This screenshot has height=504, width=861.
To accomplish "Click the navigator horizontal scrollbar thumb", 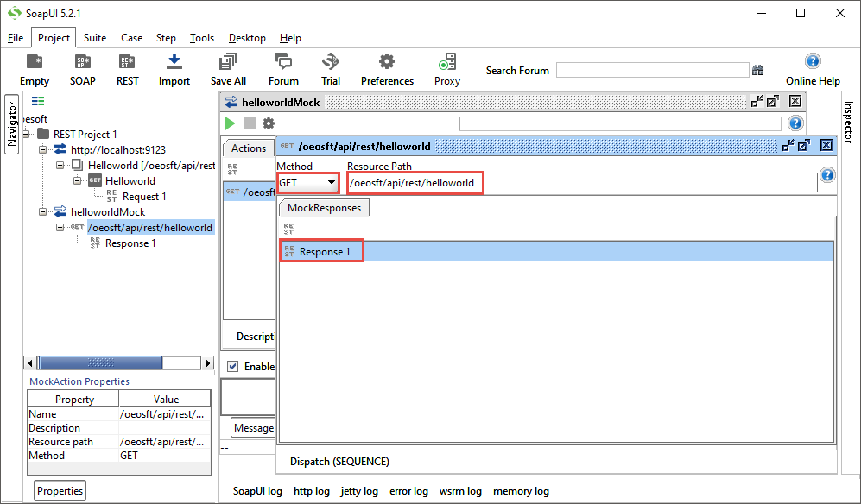I will coord(100,362).
